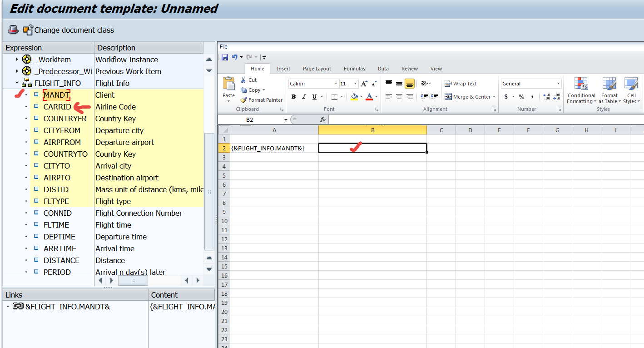The width and height of the screenshot is (644, 348).
Task: Switch to the Formulas ribbon tab
Action: pyautogui.click(x=354, y=68)
